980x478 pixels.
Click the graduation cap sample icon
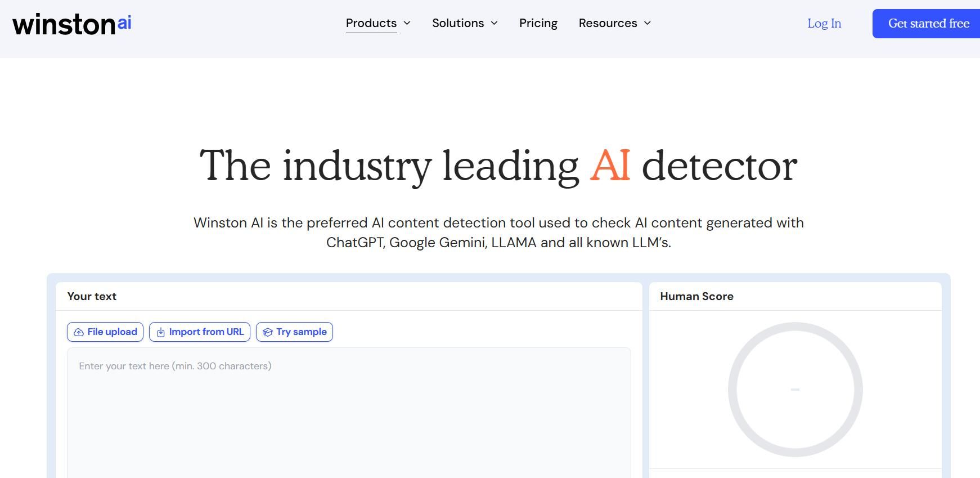click(x=268, y=332)
